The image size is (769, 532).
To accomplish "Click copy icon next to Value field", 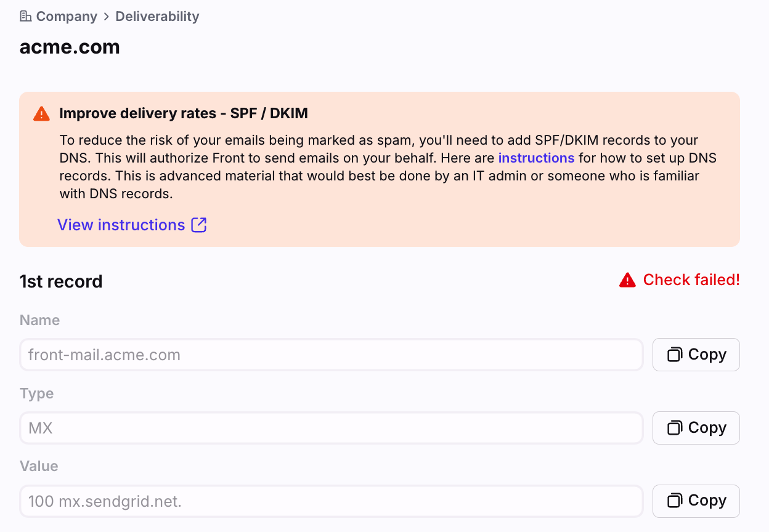I will pos(675,501).
